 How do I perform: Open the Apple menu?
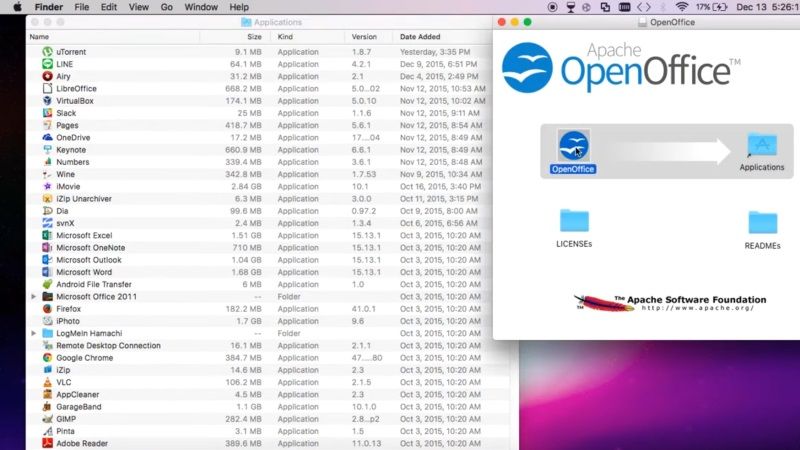[17, 7]
